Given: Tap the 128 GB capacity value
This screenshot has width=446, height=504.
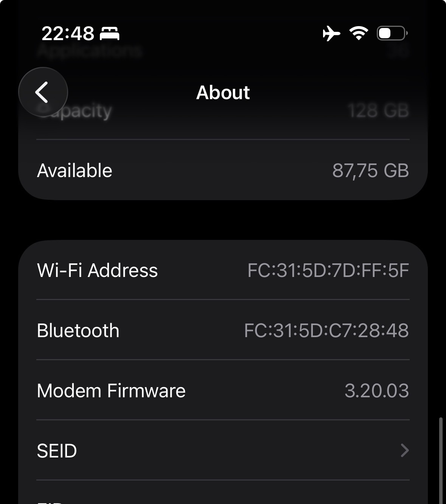Looking at the screenshot, I should click(x=378, y=111).
